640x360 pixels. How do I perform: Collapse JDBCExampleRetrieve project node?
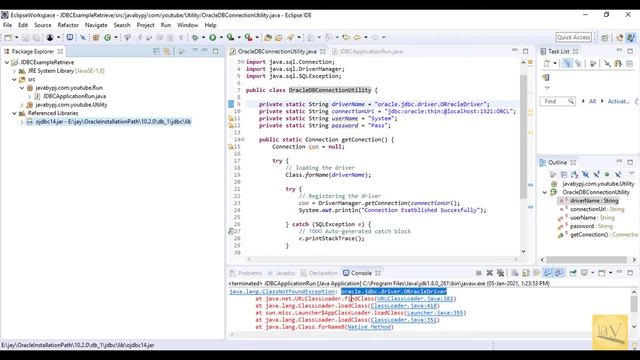point(7,62)
